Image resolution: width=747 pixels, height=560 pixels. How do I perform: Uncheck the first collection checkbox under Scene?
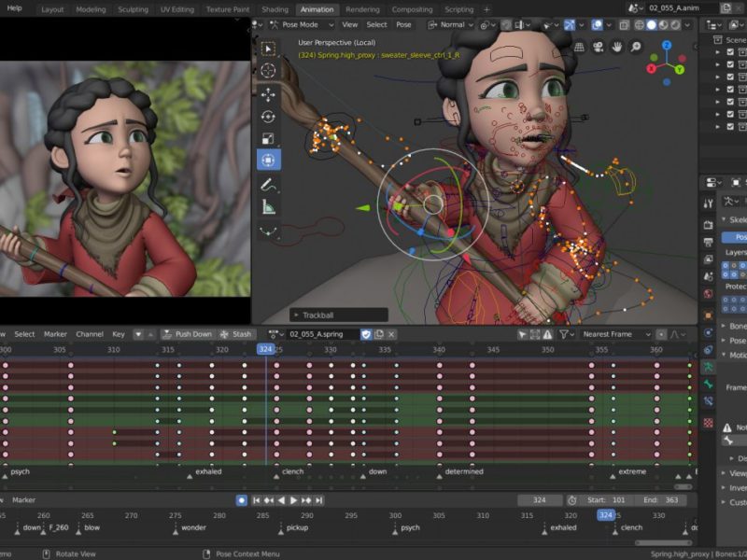[x=730, y=52]
